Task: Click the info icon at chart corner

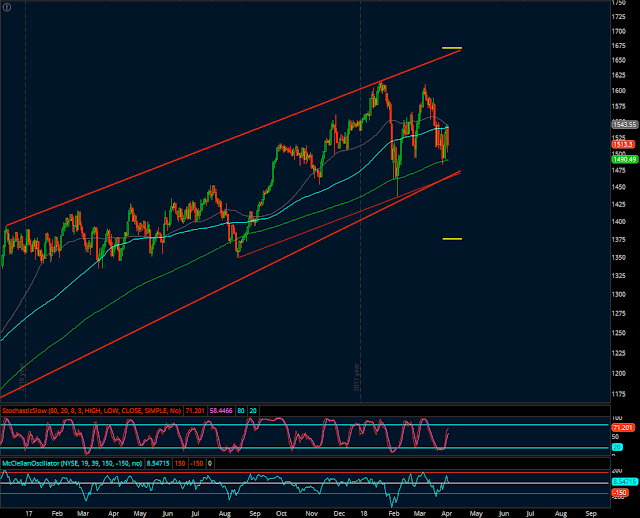Action: (7, 7)
